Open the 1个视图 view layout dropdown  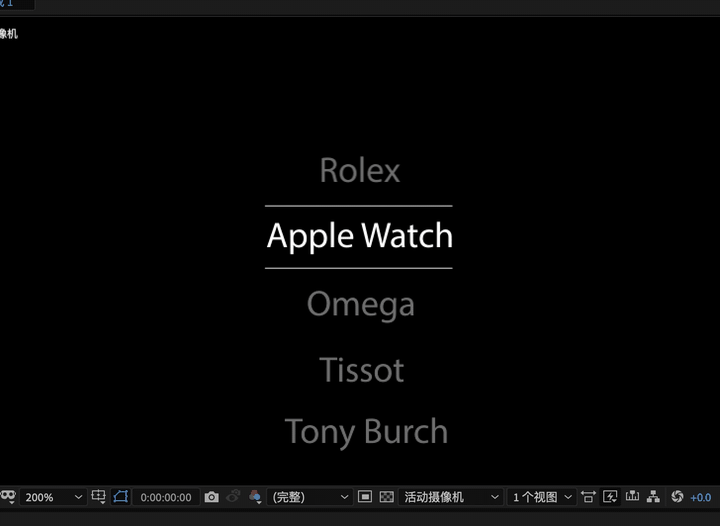pyautogui.click(x=542, y=497)
